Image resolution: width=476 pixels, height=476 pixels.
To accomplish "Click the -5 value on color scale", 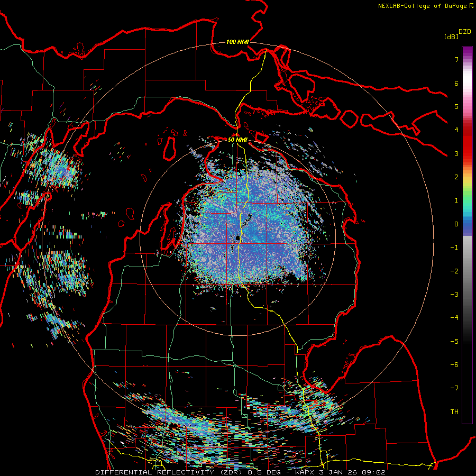I will [x=454, y=342].
